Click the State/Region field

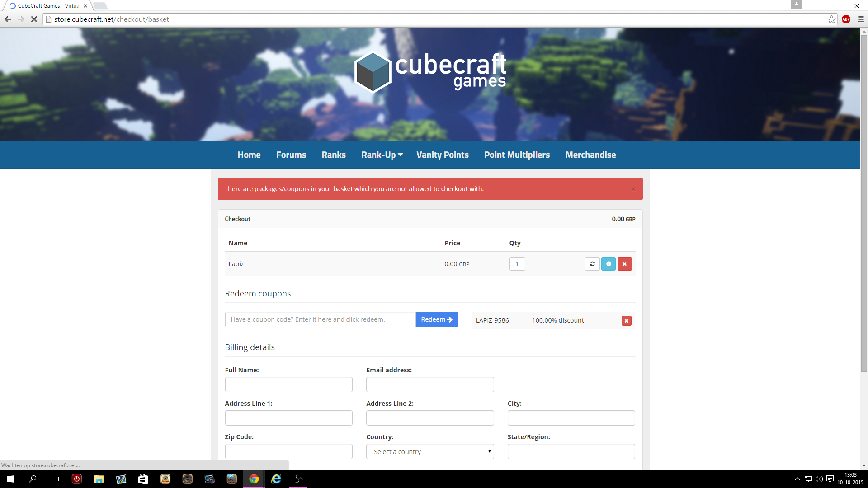(x=571, y=451)
